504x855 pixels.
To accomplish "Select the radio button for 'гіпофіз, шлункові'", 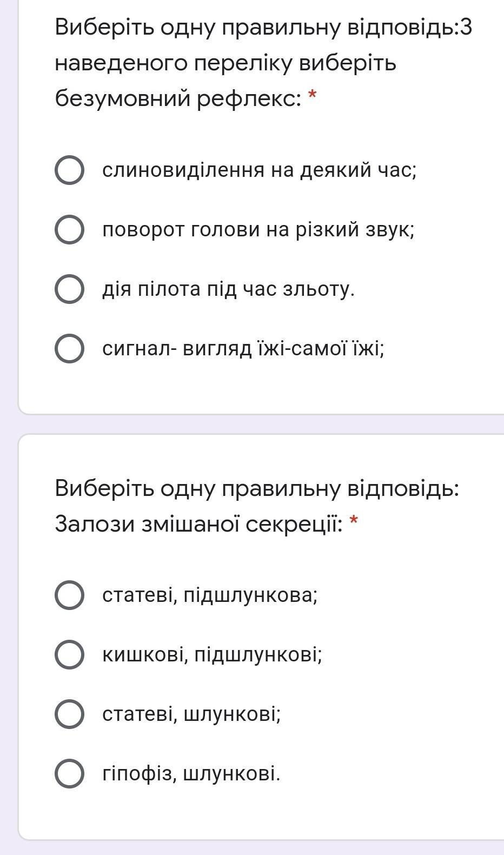I will (x=69, y=773).
